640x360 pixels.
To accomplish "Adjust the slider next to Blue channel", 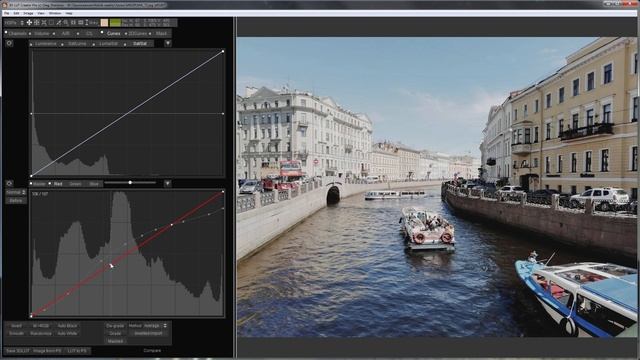I will (x=130, y=183).
